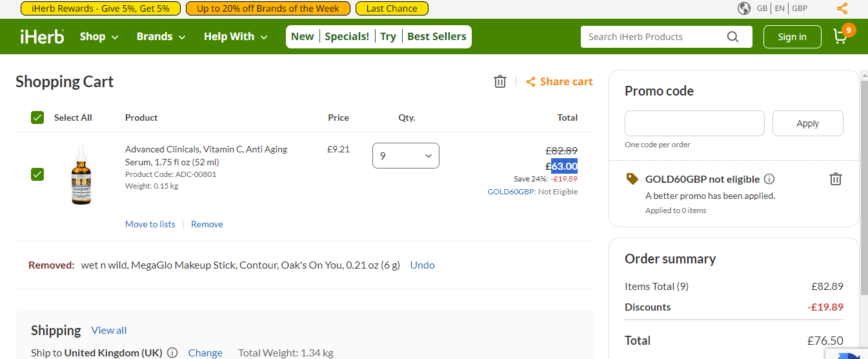Open the Help With menu
The width and height of the screenshot is (868, 359).
236,37
